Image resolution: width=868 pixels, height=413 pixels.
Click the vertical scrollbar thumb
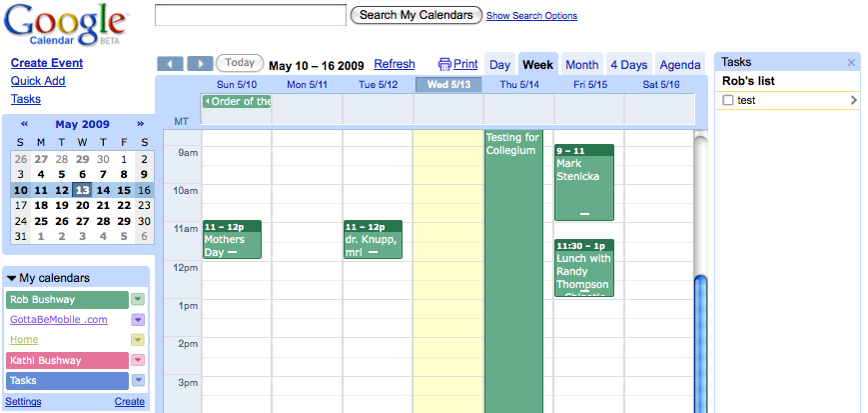pos(701,344)
